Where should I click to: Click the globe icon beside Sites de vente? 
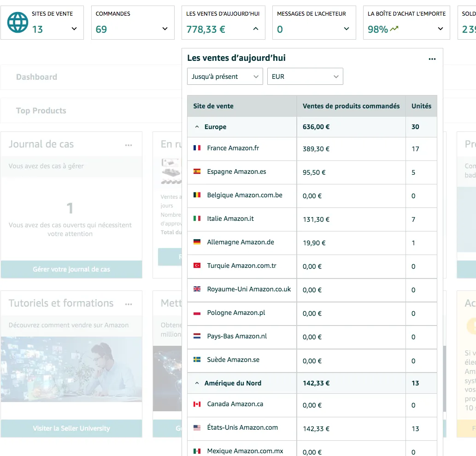click(x=18, y=23)
